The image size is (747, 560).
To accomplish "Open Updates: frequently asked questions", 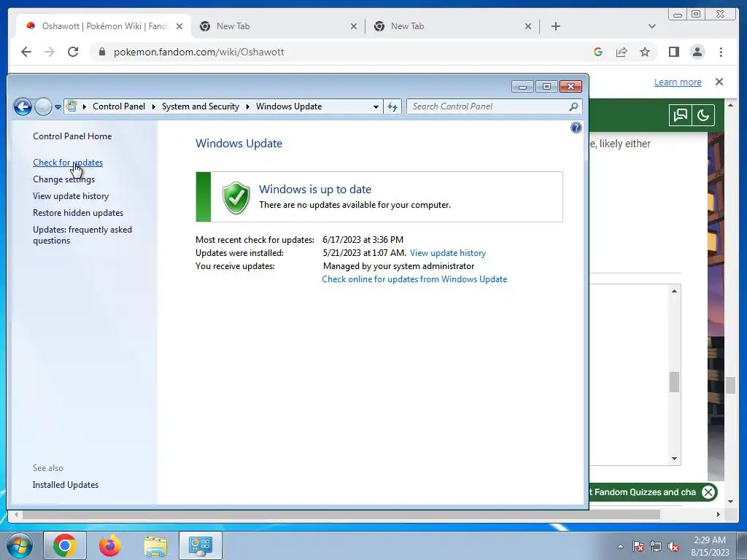I will (82, 235).
